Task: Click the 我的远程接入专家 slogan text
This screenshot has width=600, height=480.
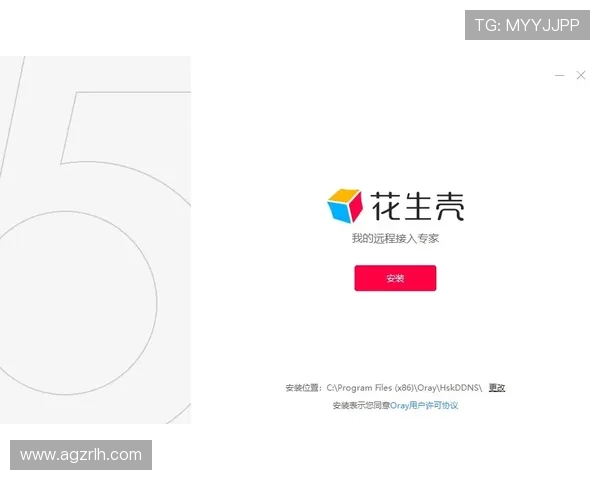Action: coord(395,238)
